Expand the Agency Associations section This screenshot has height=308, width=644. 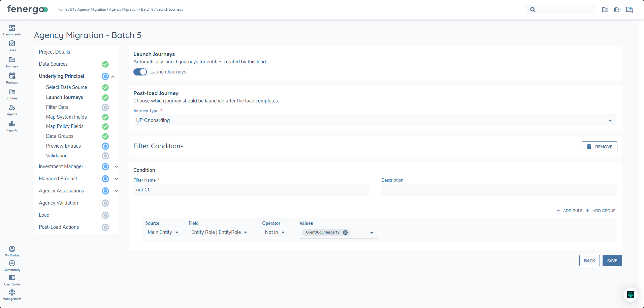[116, 191]
